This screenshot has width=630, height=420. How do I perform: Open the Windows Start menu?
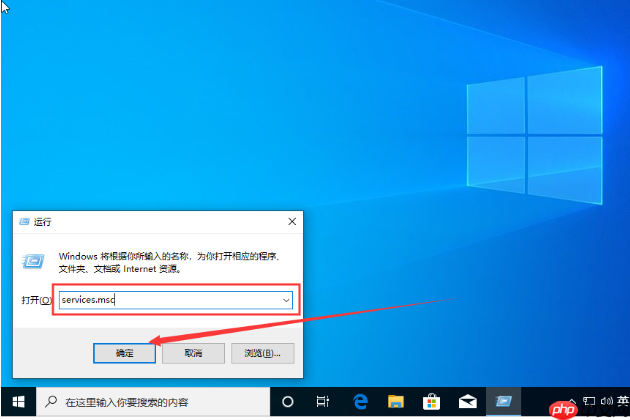point(18,402)
